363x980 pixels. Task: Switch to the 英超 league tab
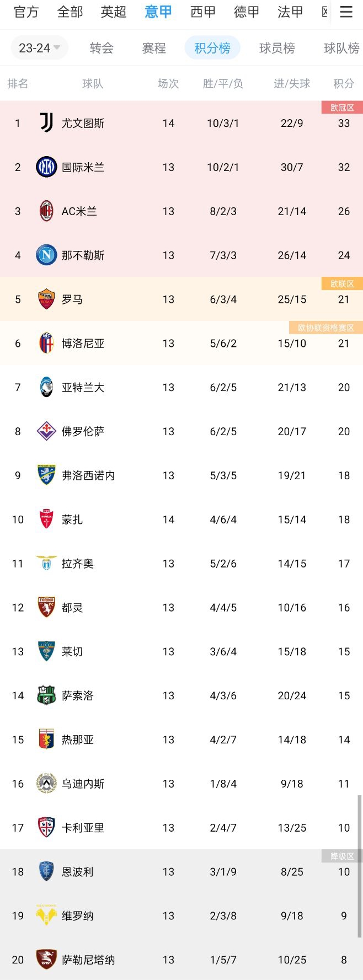pos(114,12)
